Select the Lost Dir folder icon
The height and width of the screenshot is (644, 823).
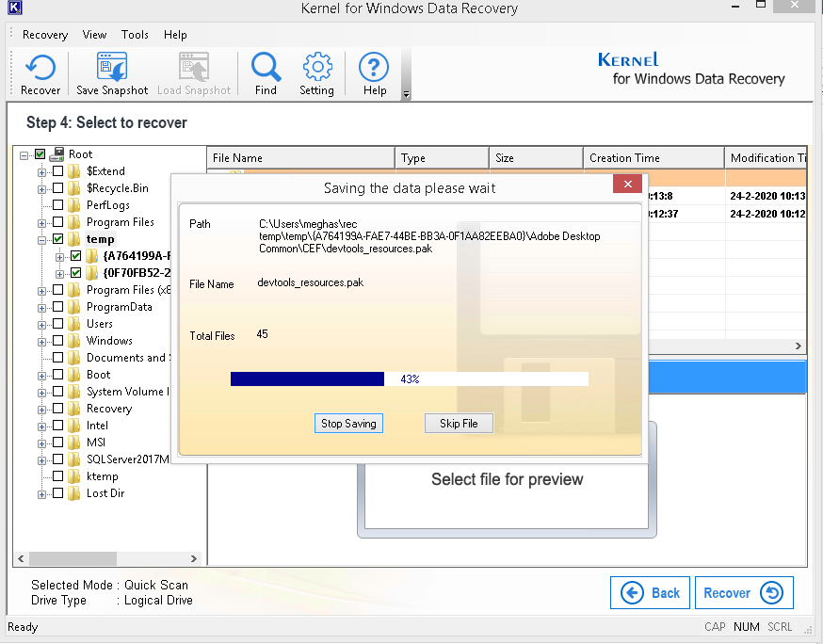[74, 492]
